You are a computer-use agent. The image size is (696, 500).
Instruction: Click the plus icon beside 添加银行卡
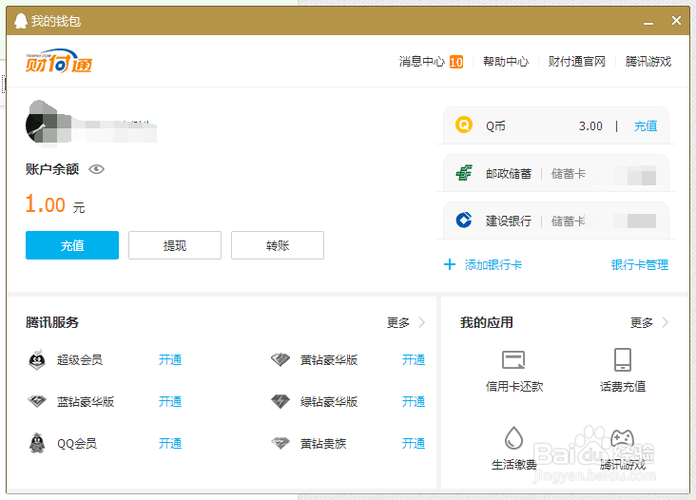tap(450, 265)
